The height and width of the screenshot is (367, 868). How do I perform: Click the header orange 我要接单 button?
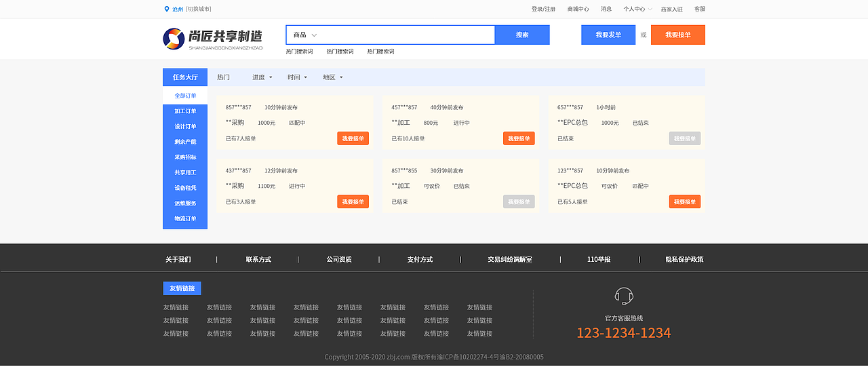point(678,35)
